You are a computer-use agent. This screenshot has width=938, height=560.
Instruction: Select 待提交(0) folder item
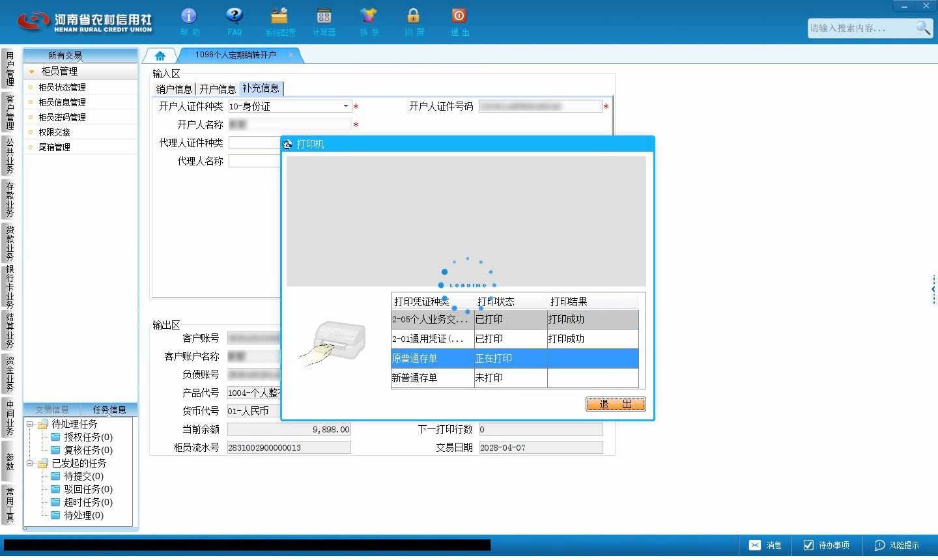tap(77, 476)
